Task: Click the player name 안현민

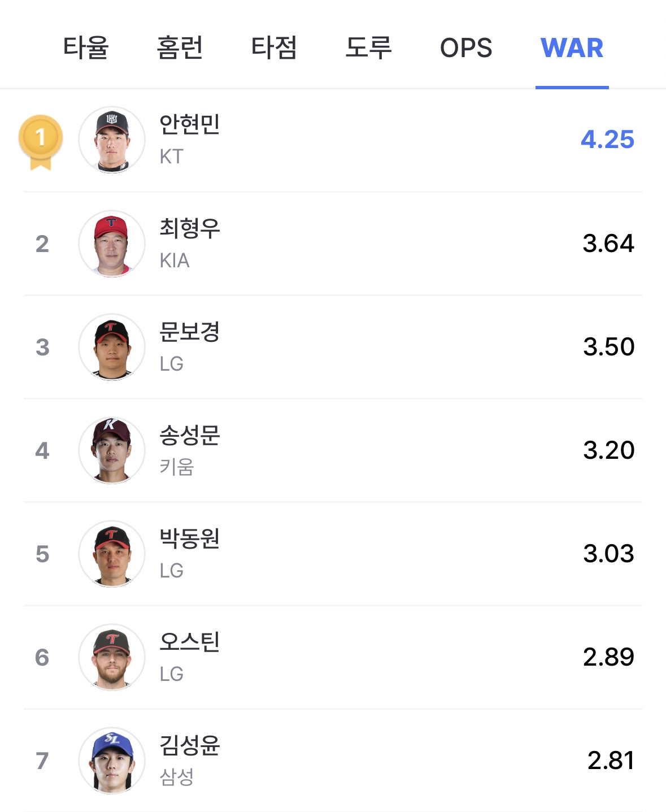Action: click(190, 124)
